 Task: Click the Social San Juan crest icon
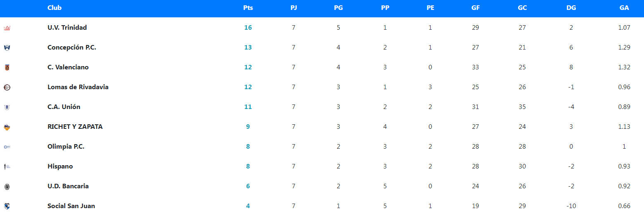(7, 206)
